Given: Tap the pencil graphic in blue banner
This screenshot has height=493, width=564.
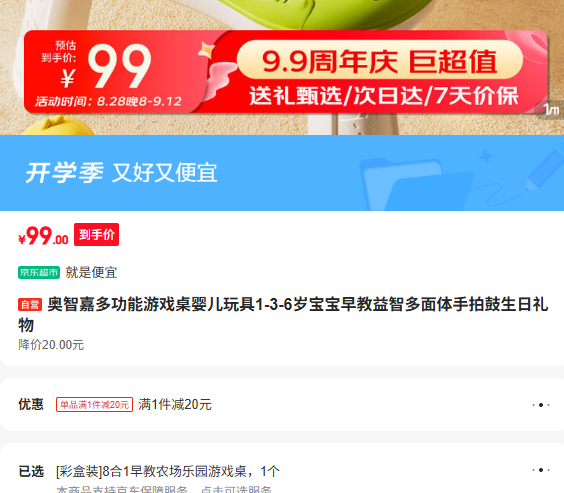Looking at the screenshot, I should coord(545,169).
